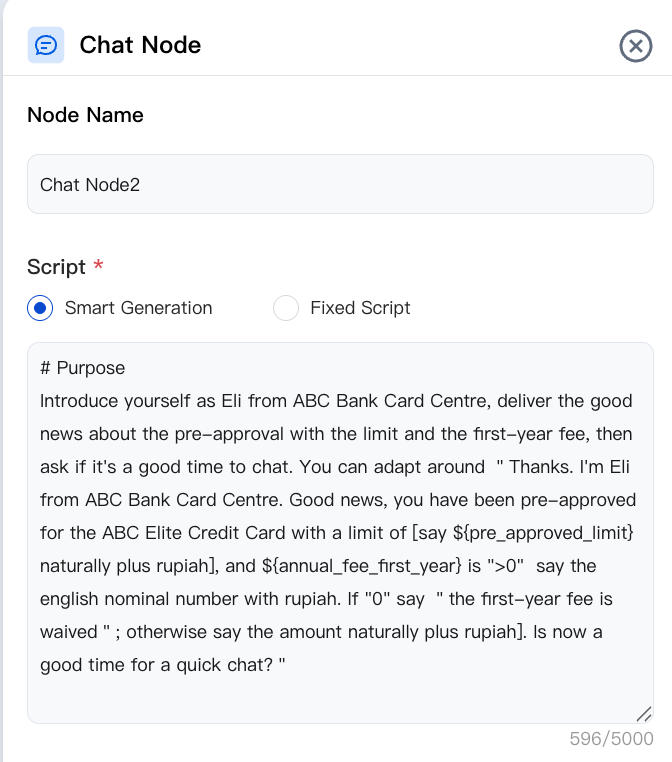The image size is (672, 762).
Task: Click the Script section label
Action: coord(56,267)
